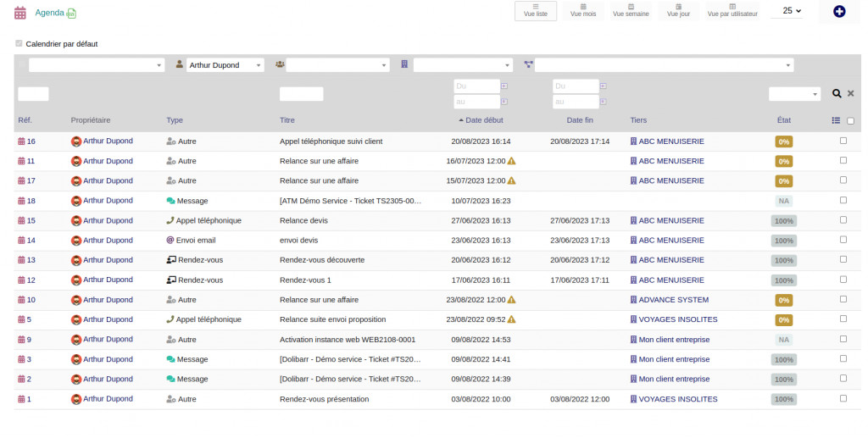Clear filters with the X icon
This screenshot has height=438, width=868.
pos(850,94)
